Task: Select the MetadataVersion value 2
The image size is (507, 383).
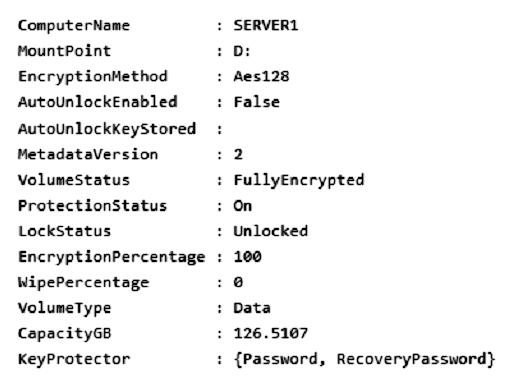Action: pos(238,154)
